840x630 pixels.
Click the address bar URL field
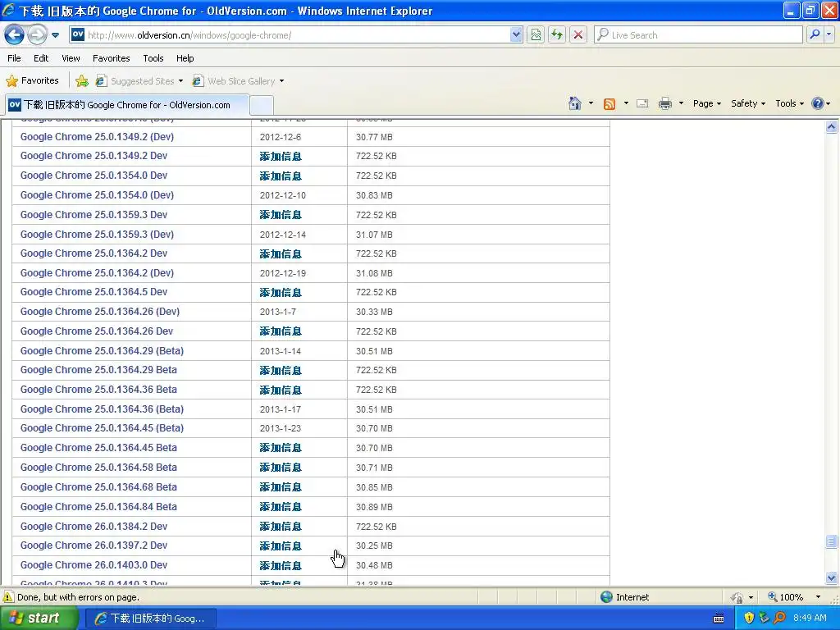click(290, 35)
